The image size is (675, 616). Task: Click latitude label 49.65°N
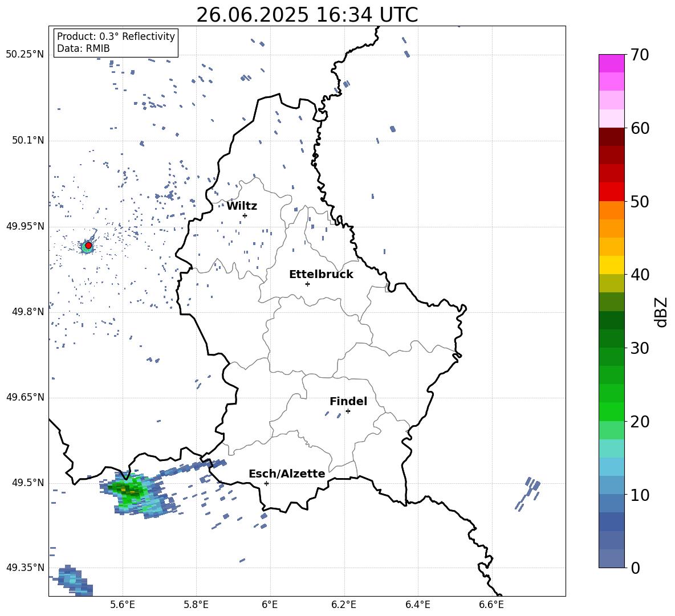tap(25, 397)
